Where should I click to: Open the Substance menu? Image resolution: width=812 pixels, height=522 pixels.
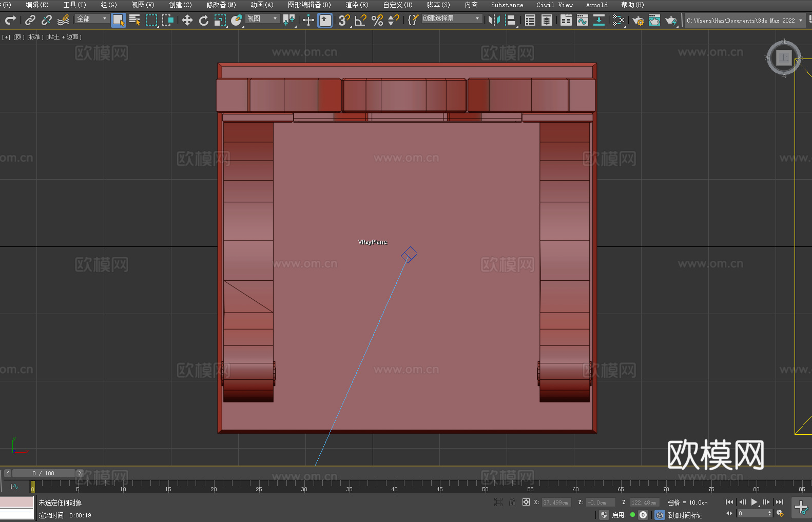click(507, 5)
